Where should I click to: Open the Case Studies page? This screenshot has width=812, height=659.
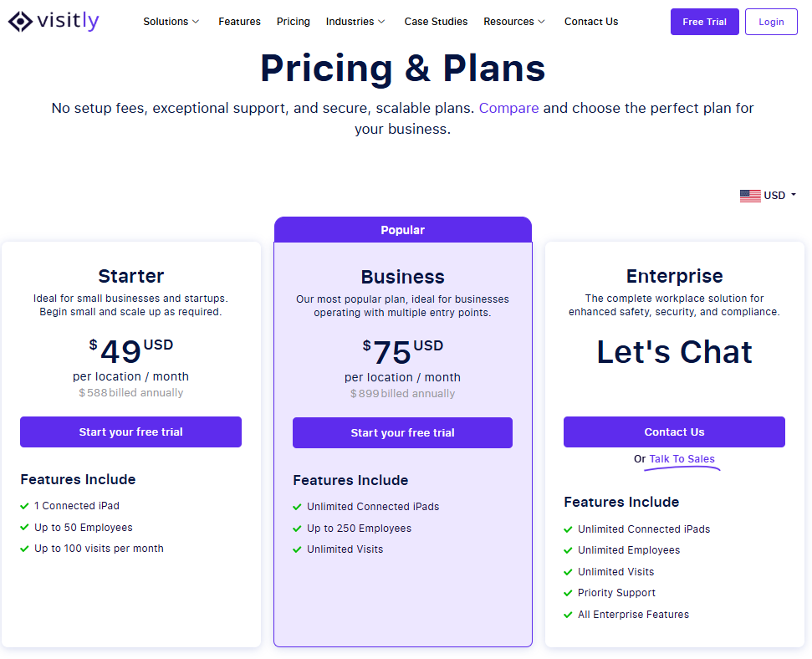[436, 22]
